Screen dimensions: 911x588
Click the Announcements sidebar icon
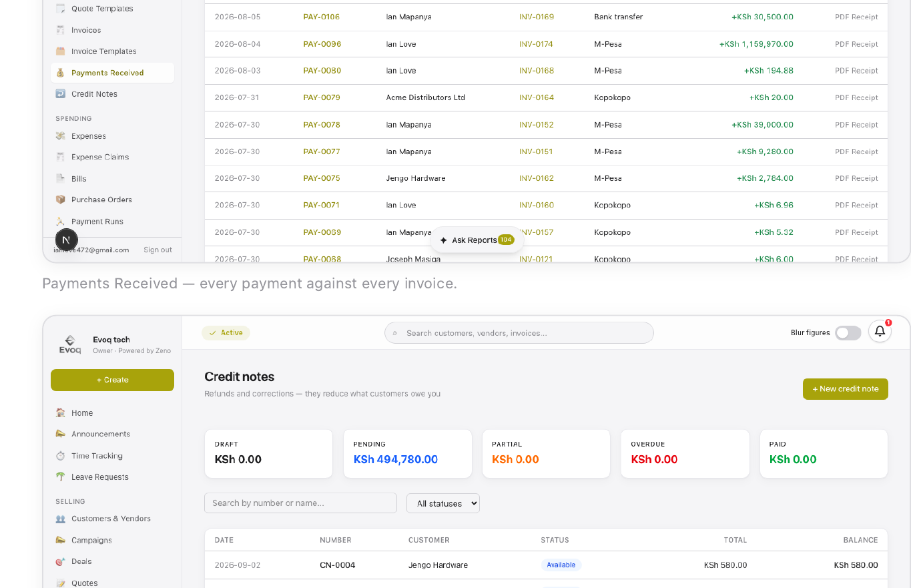(x=61, y=434)
